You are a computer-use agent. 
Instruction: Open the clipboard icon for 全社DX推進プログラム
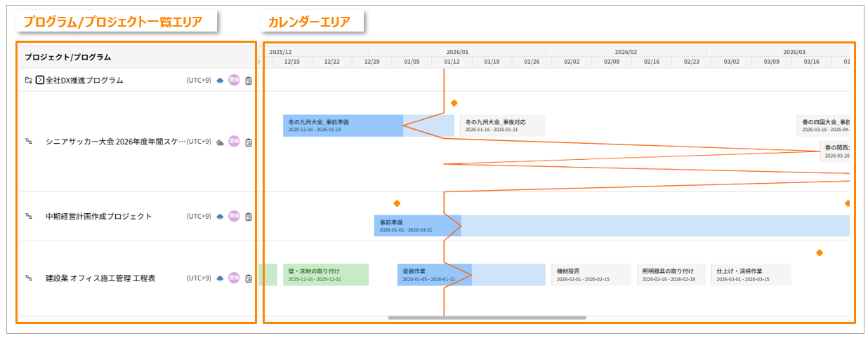249,81
